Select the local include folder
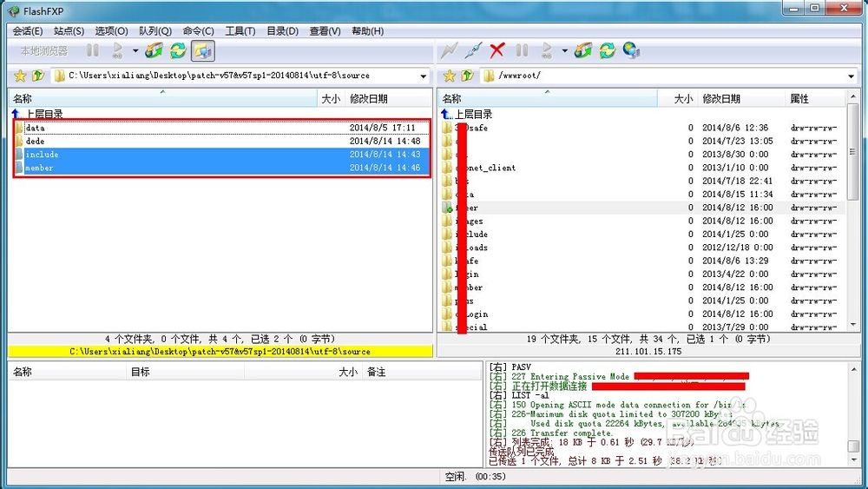Screen dimensions: 868x489 click(x=222, y=154)
